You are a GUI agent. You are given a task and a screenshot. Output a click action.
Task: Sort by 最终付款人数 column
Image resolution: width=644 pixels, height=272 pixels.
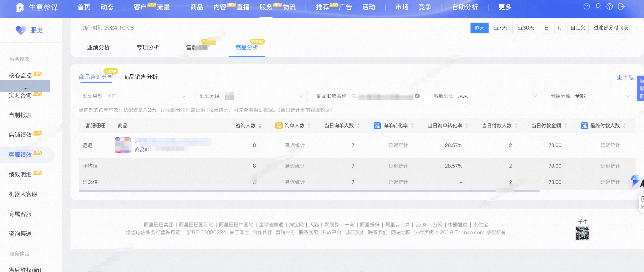(624, 126)
